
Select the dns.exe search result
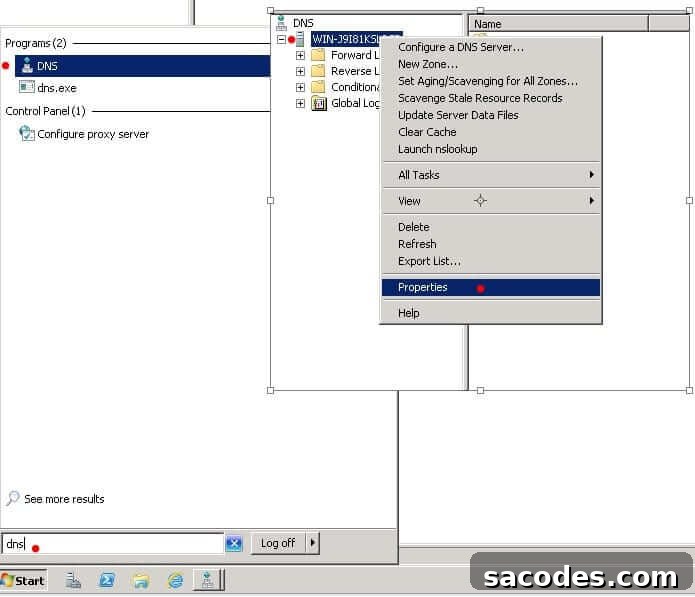[48, 88]
